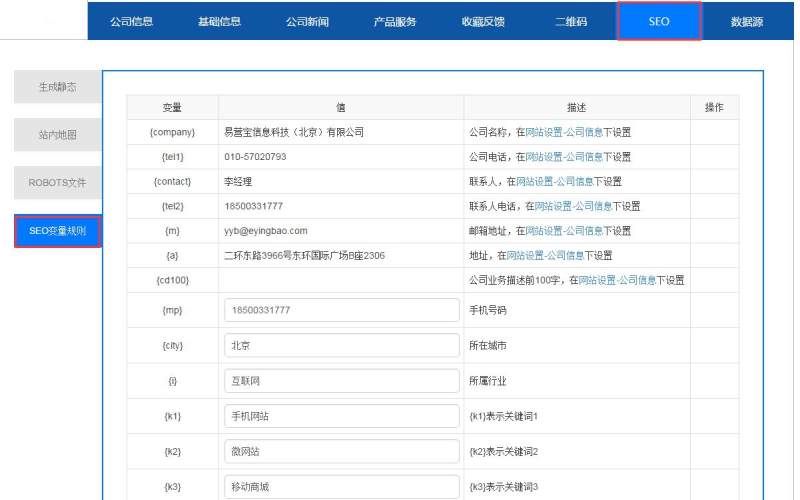
Task: Select the {k1} keyword field with 手机网站
Action: 341,416
